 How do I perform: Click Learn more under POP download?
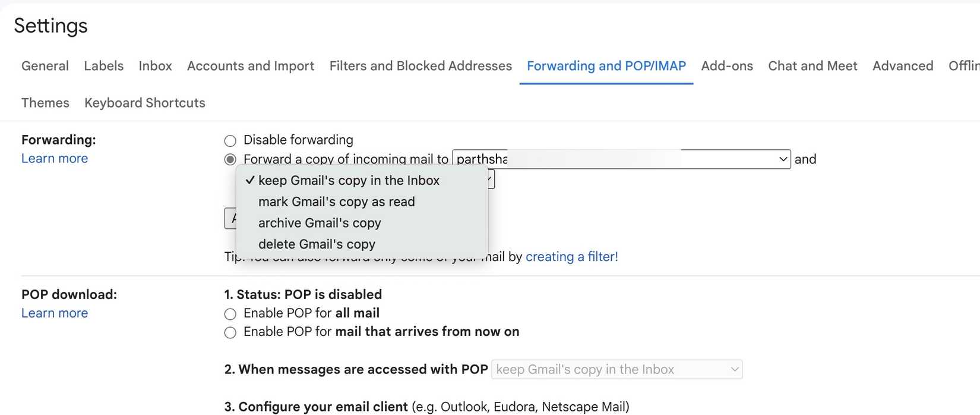(55, 313)
